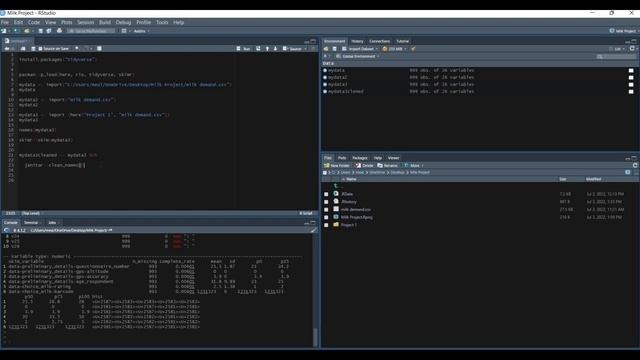
Task: Expand the Addins dropdown
Action: pyautogui.click(x=141, y=31)
